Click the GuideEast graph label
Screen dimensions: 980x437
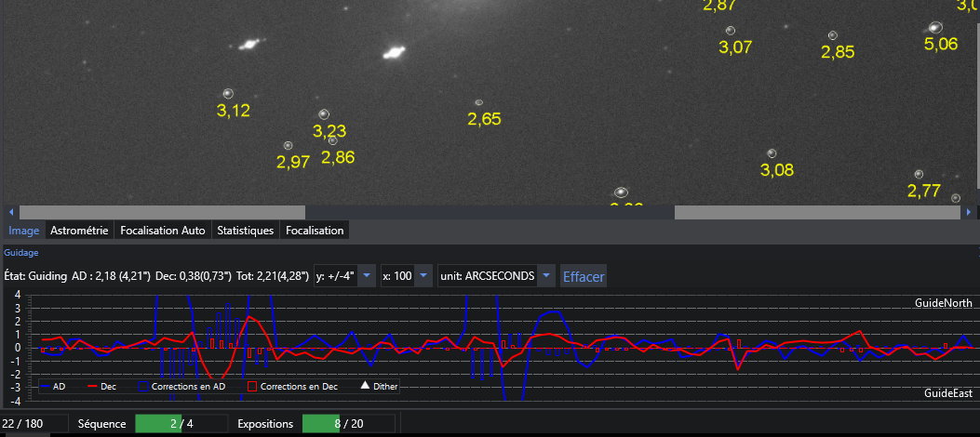(948, 393)
